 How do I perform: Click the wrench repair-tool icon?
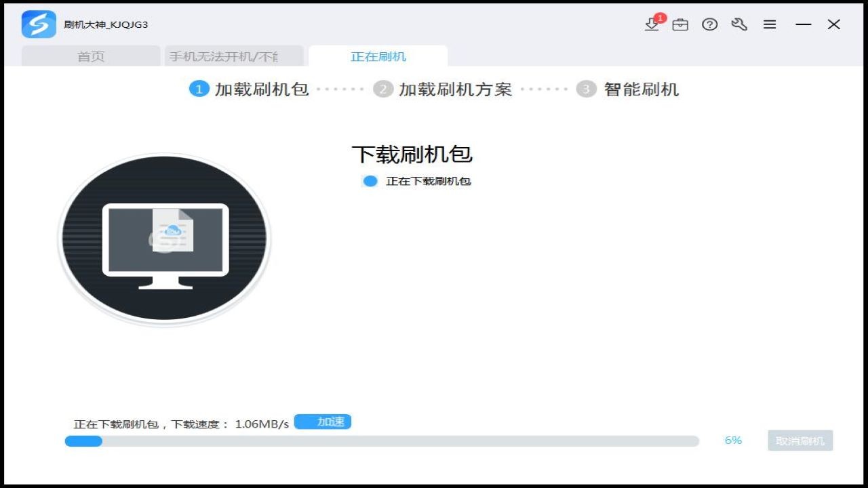pos(739,24)
